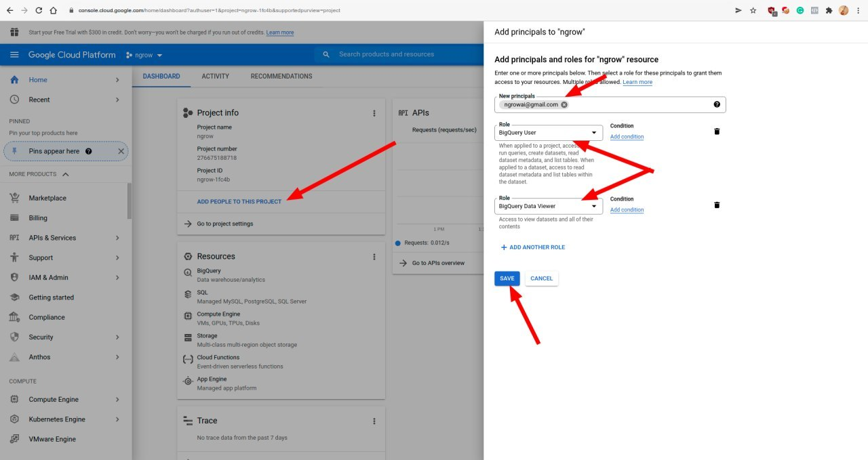Click Add People to This Project
Screen dimensions: 868x460
coord(239,202)
